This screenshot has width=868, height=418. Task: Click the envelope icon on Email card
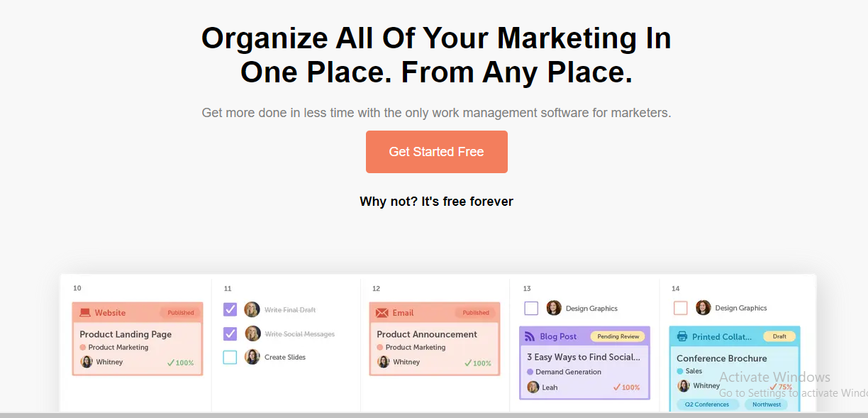(382, 313)
